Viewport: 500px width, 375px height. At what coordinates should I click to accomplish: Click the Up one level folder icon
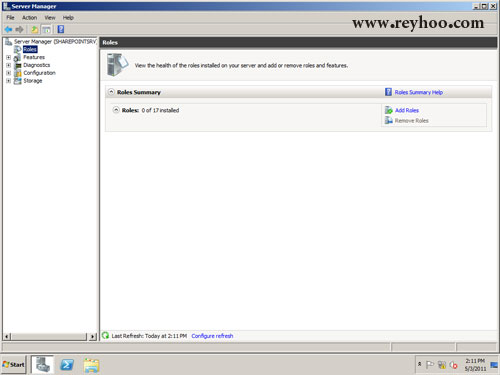35,29
